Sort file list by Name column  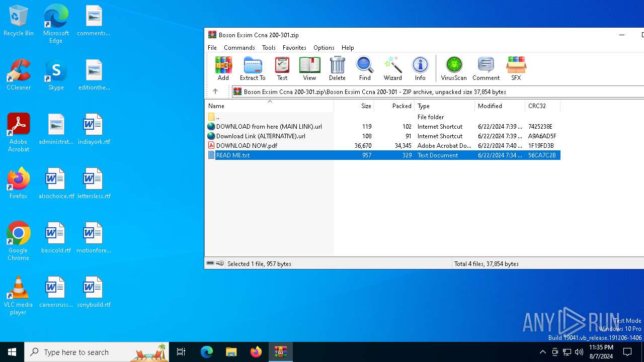click(270, 106)
